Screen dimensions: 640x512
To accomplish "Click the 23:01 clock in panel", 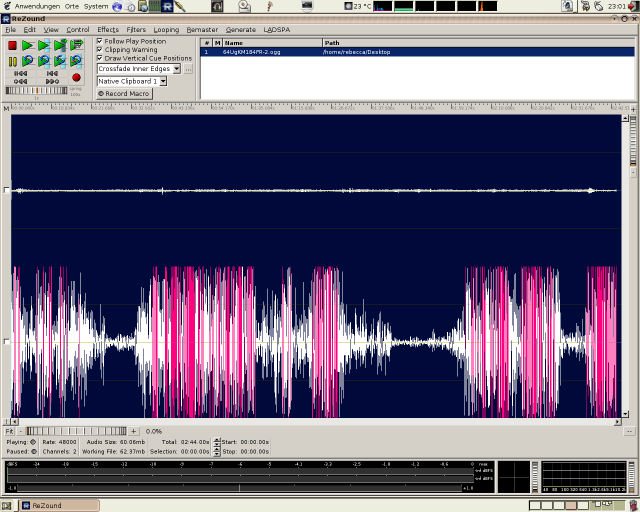I will tap(616, 6).
